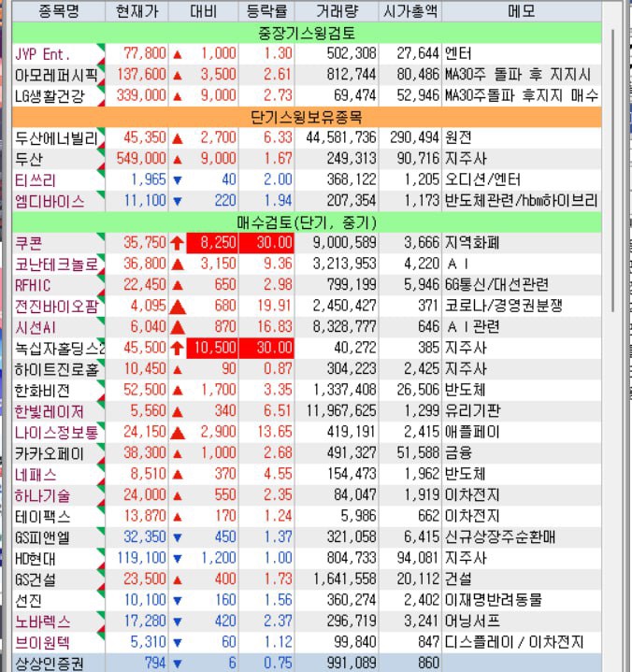Click the down triangle in the 티쓰리 row
The width and height of the screenshot is (632, 672).
tap(177, 180)
